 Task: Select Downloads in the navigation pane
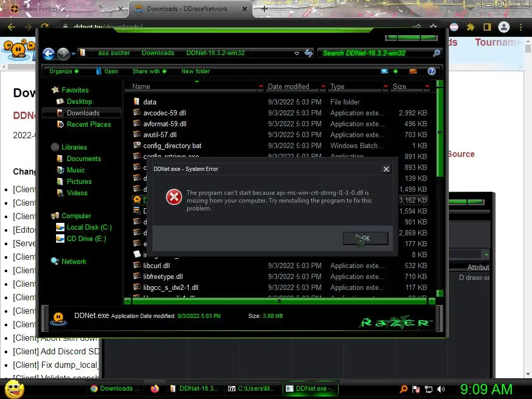[x=83, y=113]
